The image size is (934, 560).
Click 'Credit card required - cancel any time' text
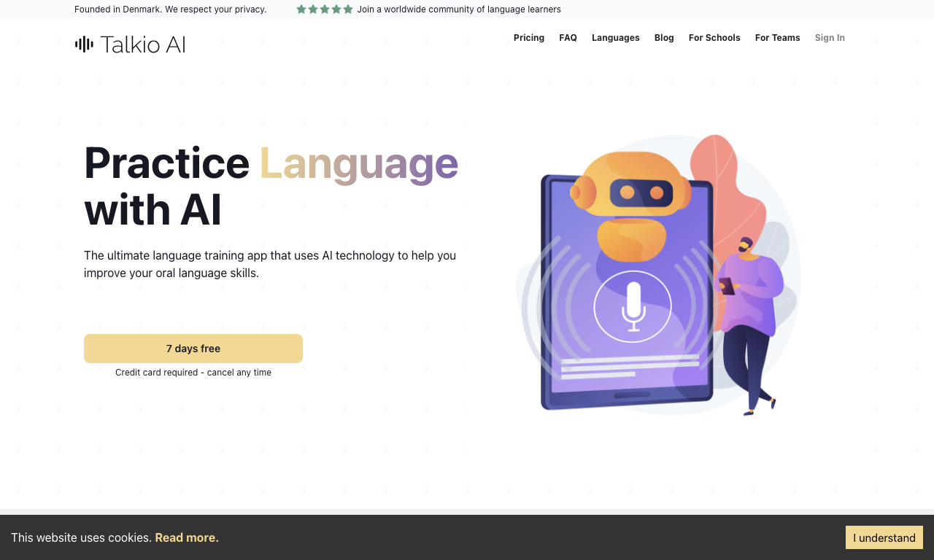[x=193, y=373]
